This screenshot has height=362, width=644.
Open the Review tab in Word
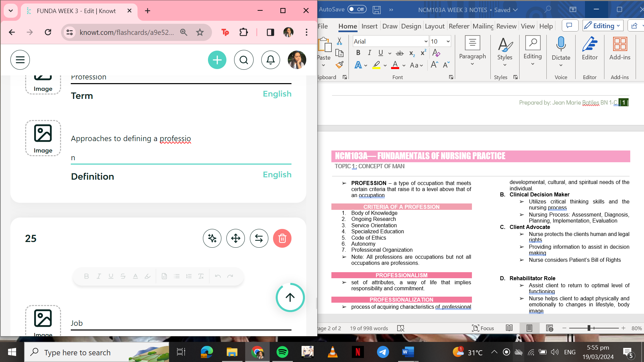coord(506,26)
